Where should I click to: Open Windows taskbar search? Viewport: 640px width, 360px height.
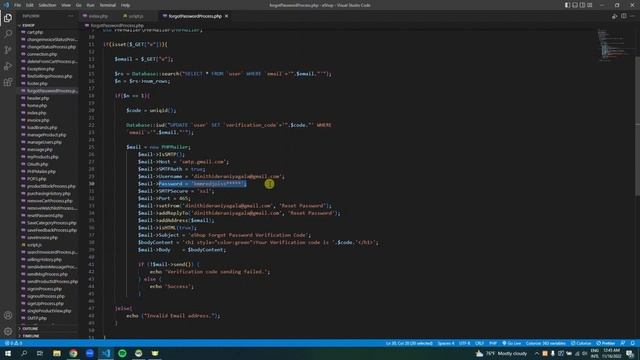click(x=24, y=353)
